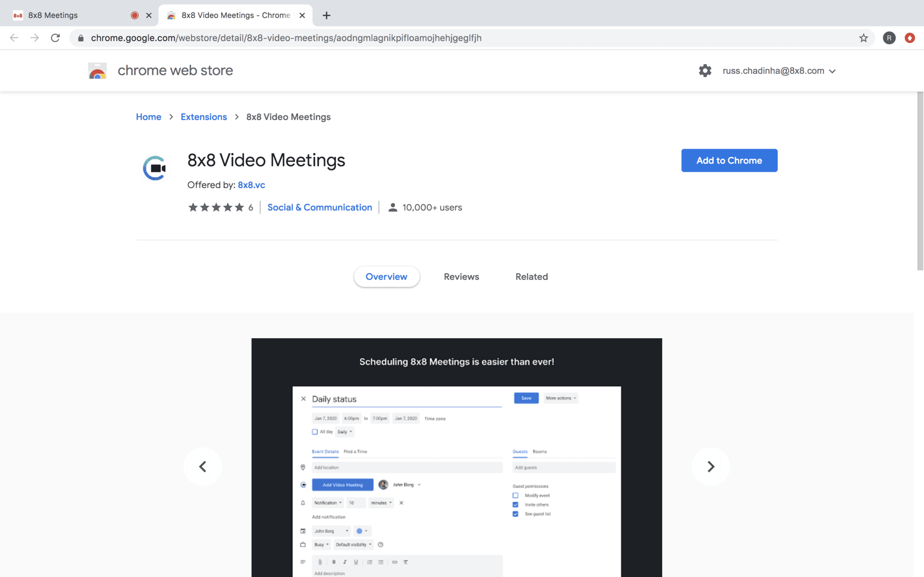924x577 pixels.
Task: Show previous screenshot with left arrow
Action: (x=202, y=467)
